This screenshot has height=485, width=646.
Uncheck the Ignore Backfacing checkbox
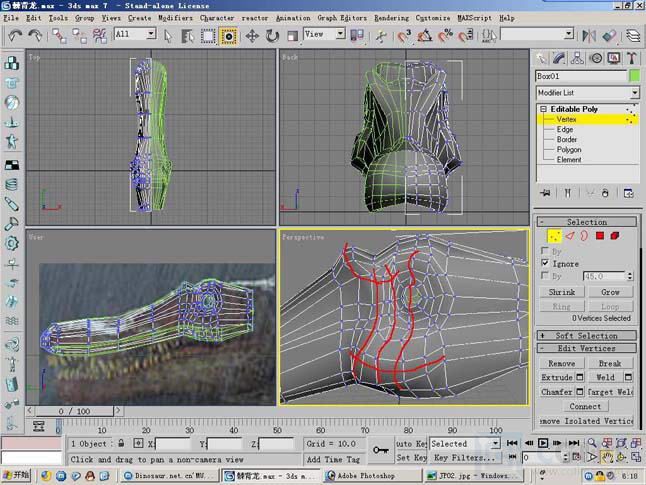click(545, 263)
